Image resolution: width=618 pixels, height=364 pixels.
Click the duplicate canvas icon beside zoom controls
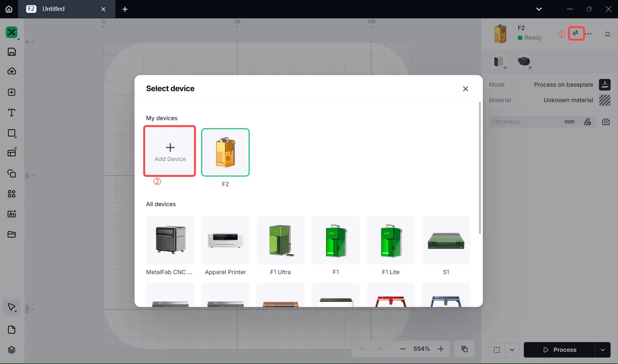tap(464, 349)
